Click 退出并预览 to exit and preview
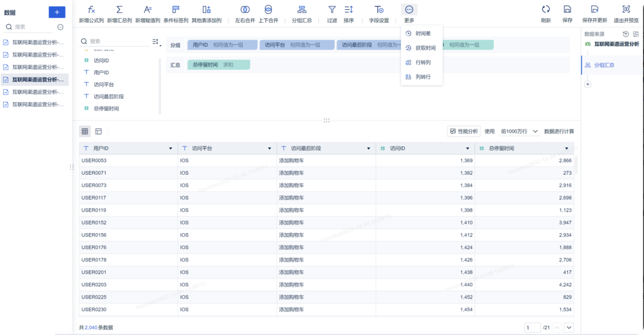The image size is (644, 335). 626,14
